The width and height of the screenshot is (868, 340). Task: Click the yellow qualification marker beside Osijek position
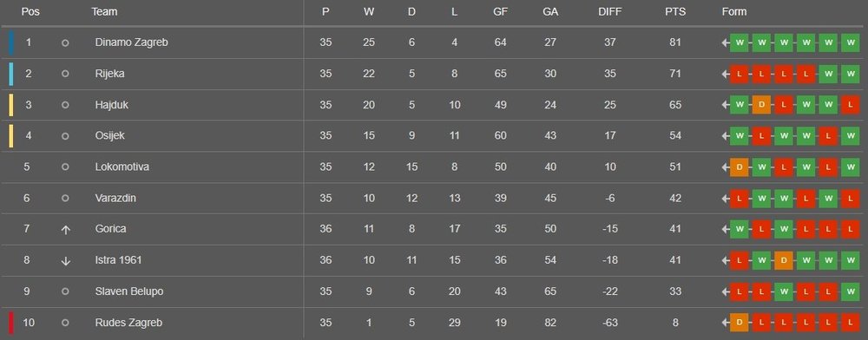[x=11, y=136]
